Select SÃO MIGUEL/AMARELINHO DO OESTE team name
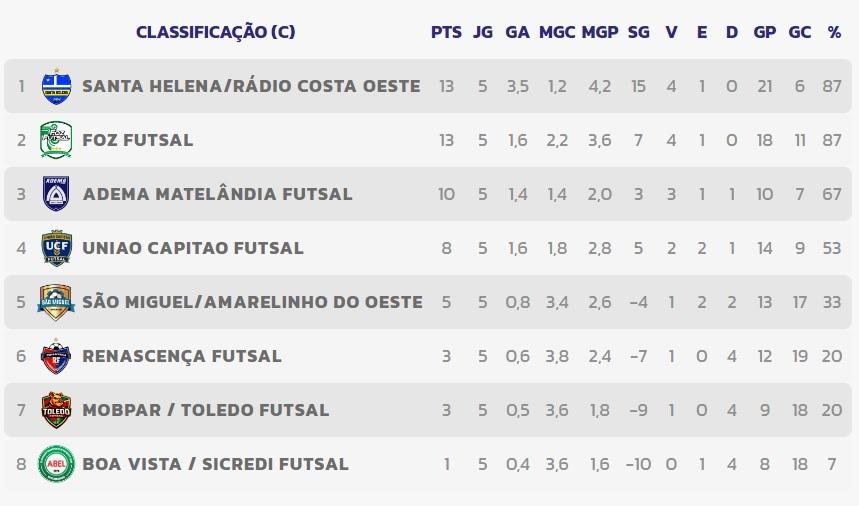The image size is (859, 506). [x=252, y=302]
